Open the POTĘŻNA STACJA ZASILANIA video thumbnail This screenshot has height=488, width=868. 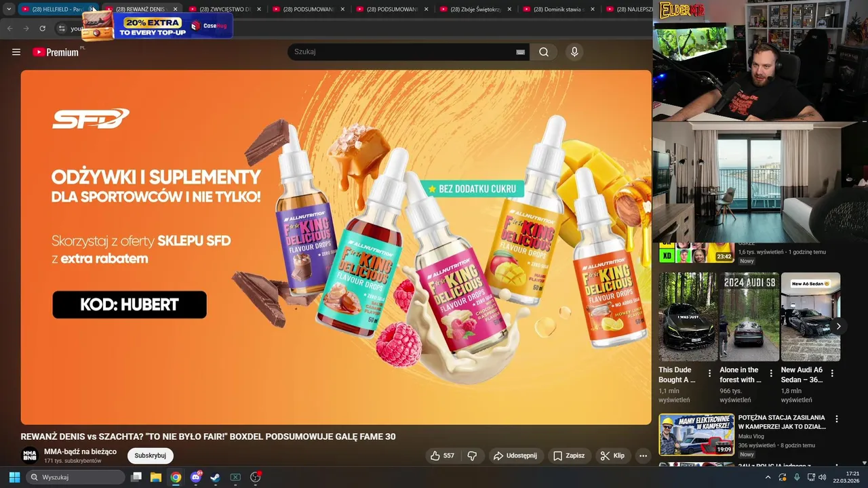[x=696, y=434]
